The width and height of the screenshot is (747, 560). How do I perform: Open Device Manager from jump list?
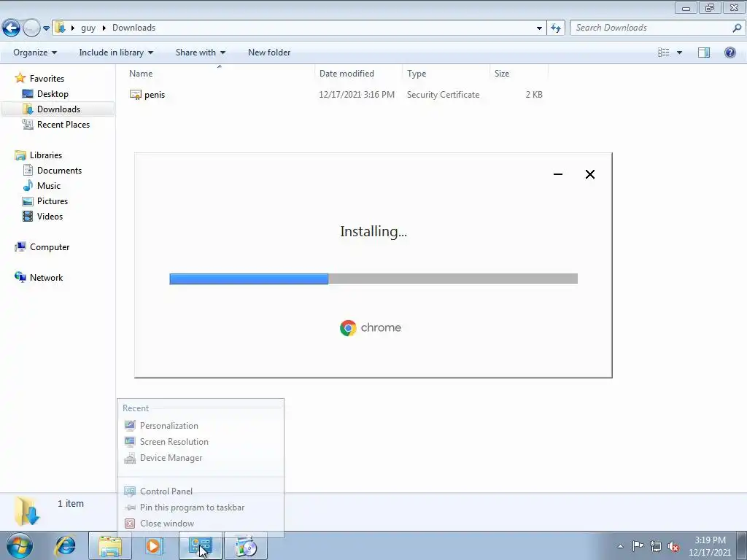pyautogui.click(x=171, y=458)
